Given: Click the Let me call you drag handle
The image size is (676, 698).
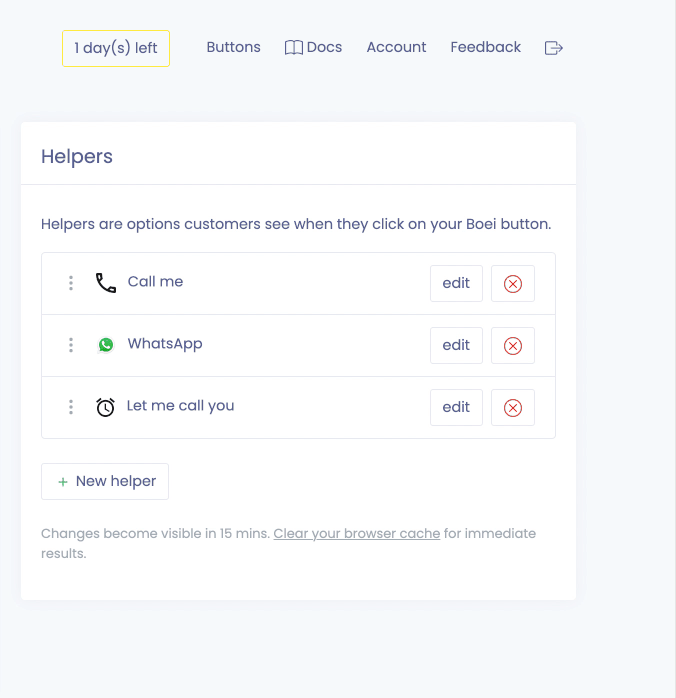Looking at the screenshot, I should [71, 407].
